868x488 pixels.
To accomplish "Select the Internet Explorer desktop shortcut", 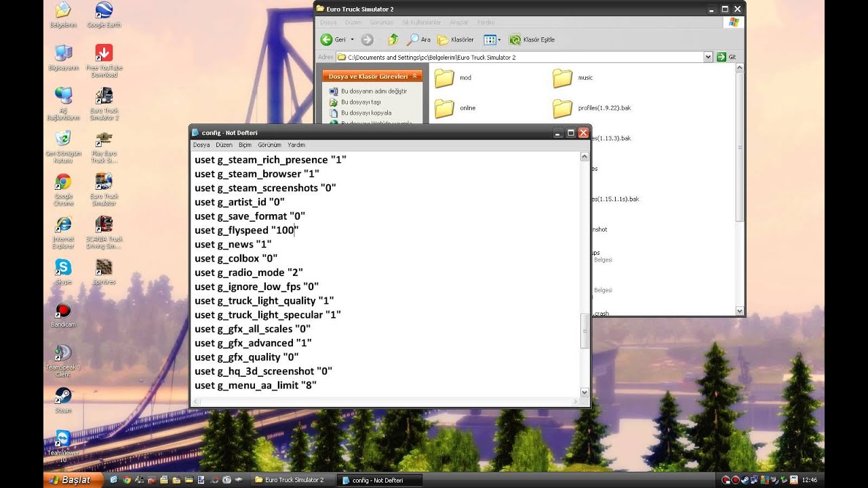I will (63, 232).
